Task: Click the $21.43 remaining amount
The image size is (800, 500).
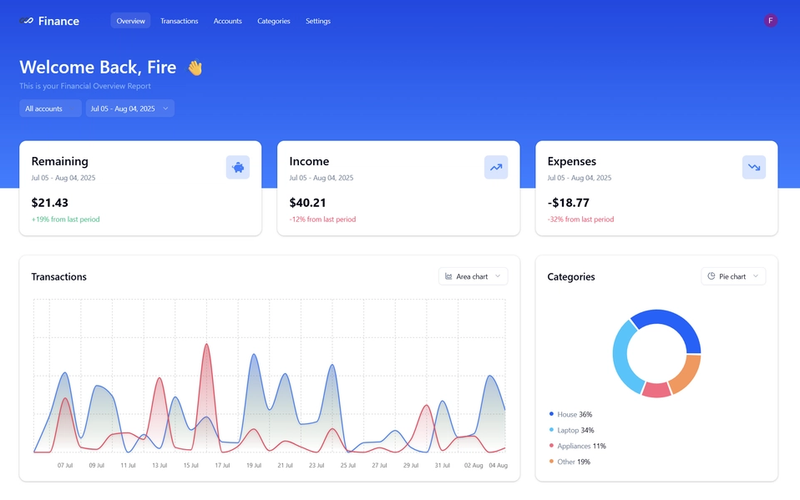Action: tap(50, 203)
